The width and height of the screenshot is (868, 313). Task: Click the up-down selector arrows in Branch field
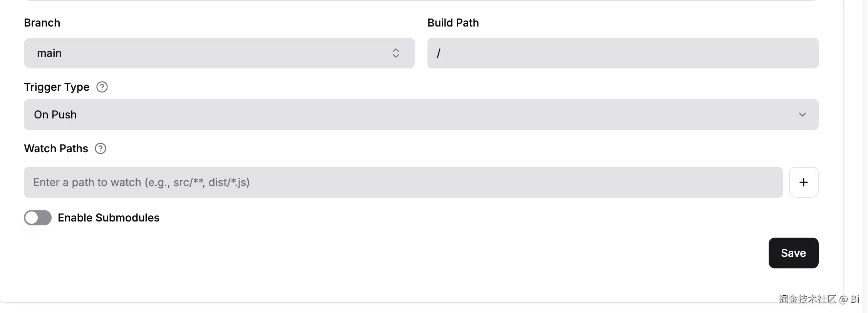(395, 53)
